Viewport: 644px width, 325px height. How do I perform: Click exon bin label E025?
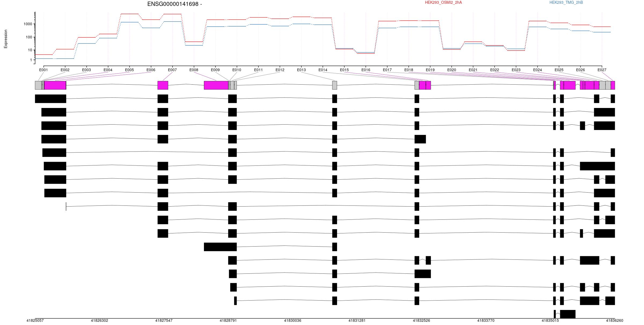click(559, 70)
